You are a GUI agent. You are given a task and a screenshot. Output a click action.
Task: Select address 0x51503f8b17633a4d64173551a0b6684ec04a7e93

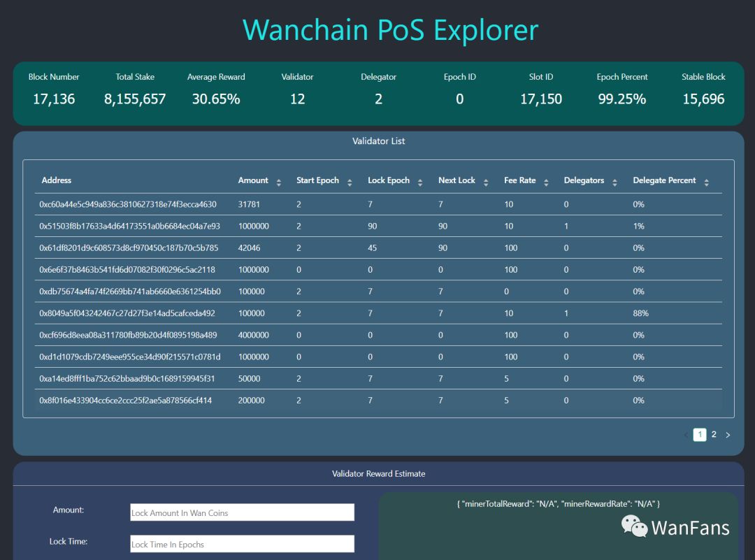[x=129, y=226]
